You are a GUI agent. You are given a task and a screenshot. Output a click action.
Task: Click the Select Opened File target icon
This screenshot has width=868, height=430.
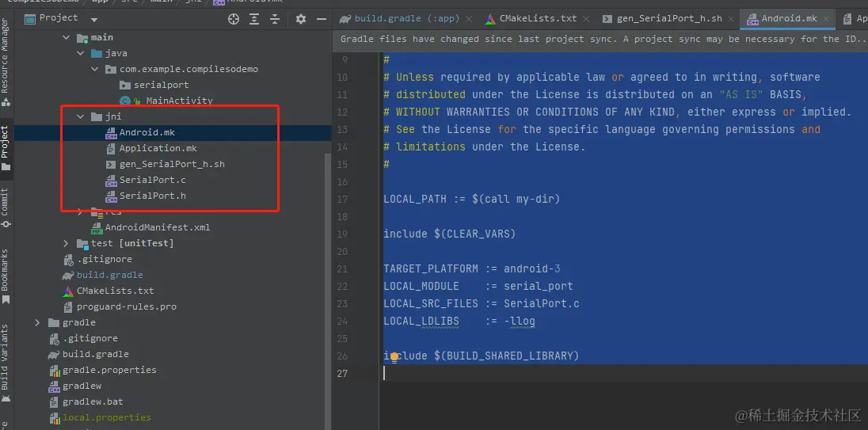click(x=234, y=19)
